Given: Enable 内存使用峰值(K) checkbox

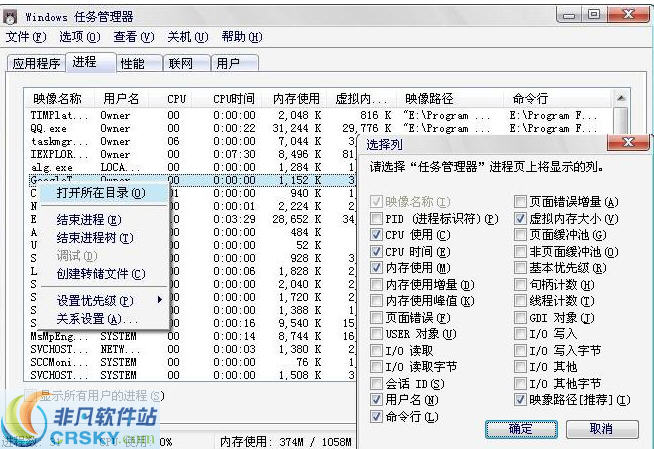Looking at the screenshot, I should (x=376, y=301).
